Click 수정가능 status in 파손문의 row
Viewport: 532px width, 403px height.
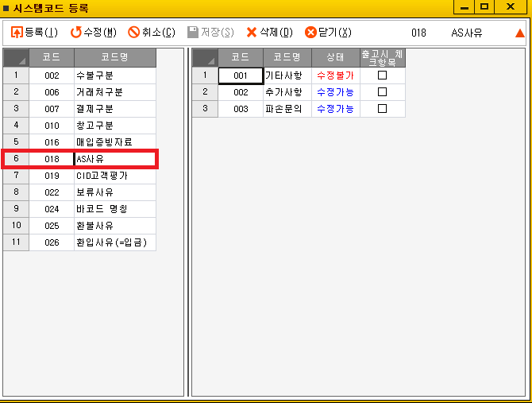pyautogui.click(x=336, y=108)
